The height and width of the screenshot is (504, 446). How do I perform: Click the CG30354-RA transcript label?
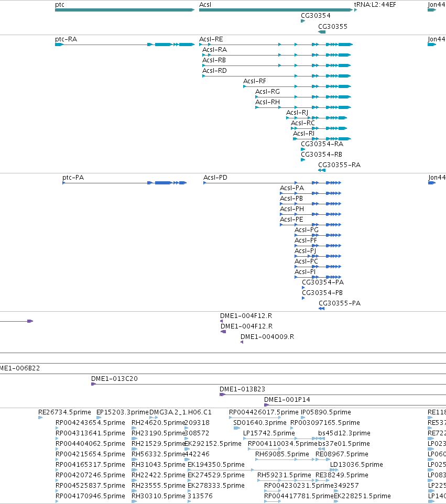pyautogui.click(x=322, y=144)
